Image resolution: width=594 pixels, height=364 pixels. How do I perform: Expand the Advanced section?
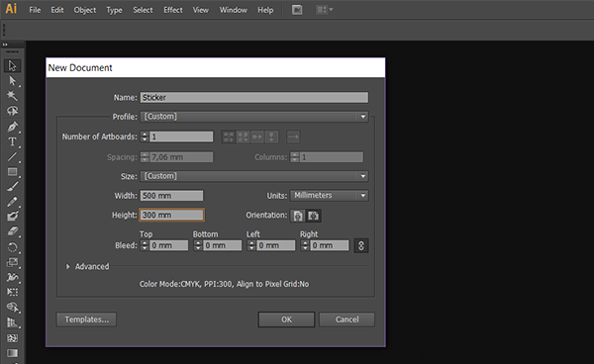click(x=67, y=267)
